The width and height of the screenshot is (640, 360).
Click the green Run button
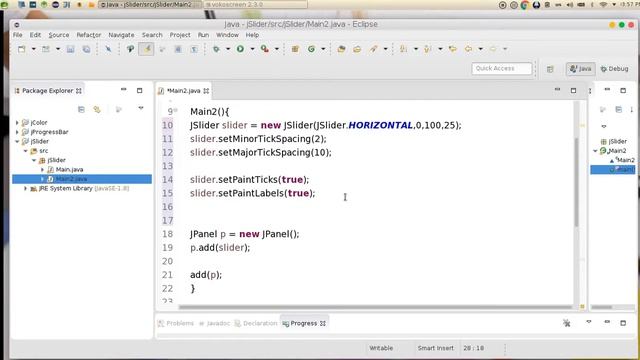click(240, 49)
